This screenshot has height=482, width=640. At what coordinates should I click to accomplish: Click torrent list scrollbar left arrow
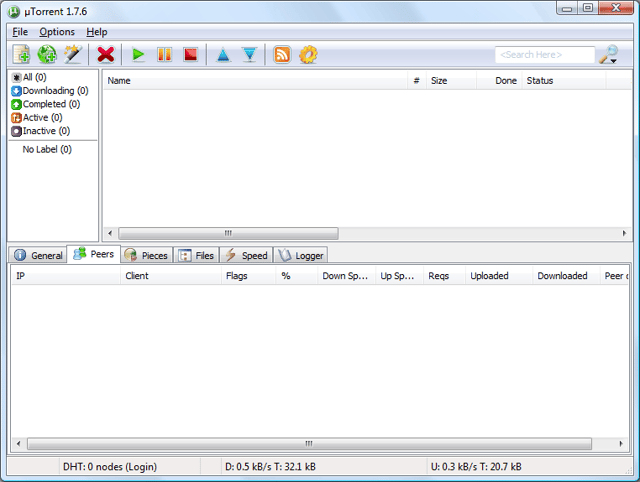(110, 233)
